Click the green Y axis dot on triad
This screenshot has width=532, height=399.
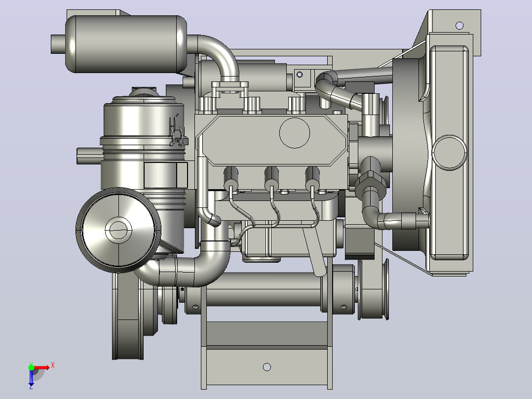pyautogui.click(x=31, y=367)
